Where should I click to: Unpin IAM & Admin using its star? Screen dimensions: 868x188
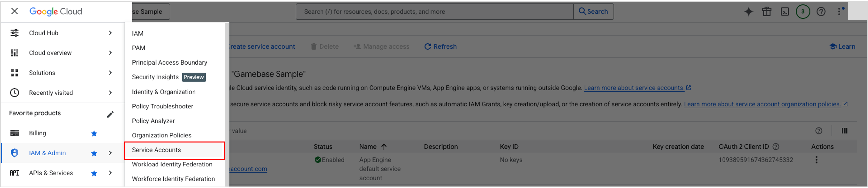click(94, 153)
